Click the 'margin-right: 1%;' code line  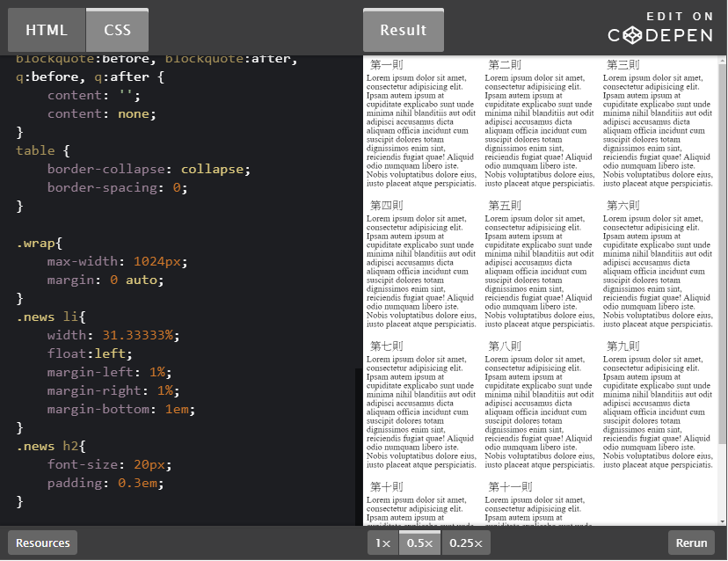tap(113, 390)
